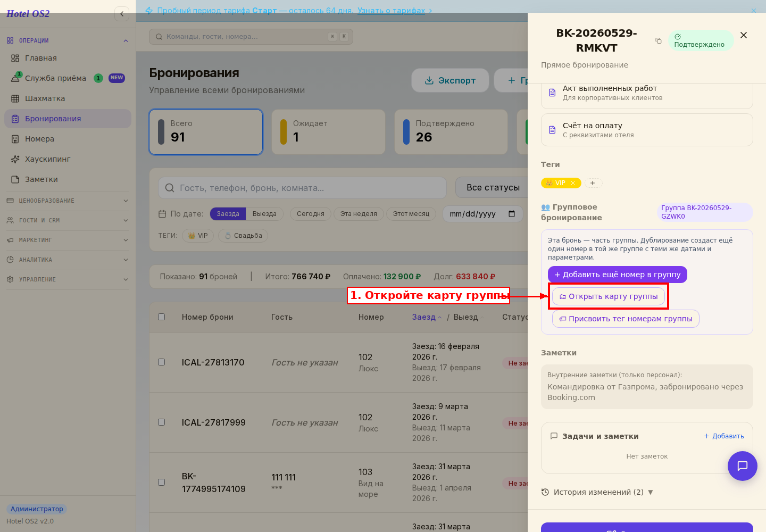Collapse the Hotel OS2 sidebar
This screenshot has width=766, height=532.
122,14
